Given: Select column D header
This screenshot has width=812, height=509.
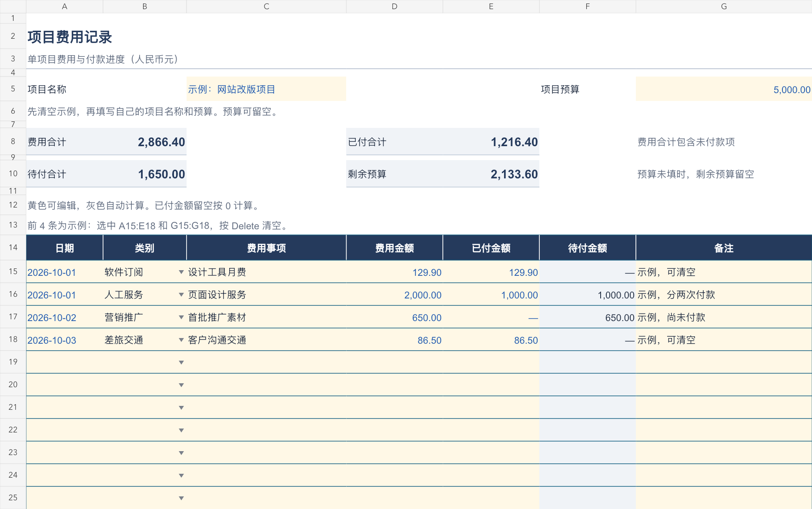Looking at the screenshot, I should coord(394,7).
